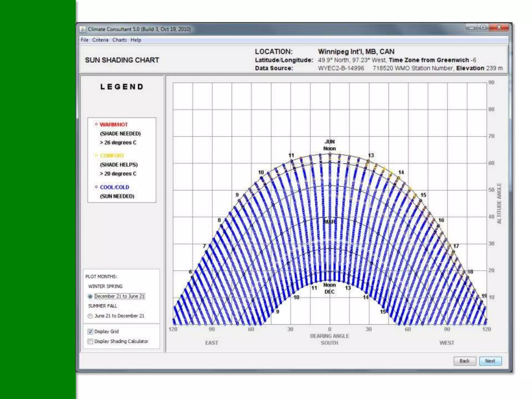Expand the Help menu
Screen dimensions: 532x399
pyautogui.click(x=136, y=40)
